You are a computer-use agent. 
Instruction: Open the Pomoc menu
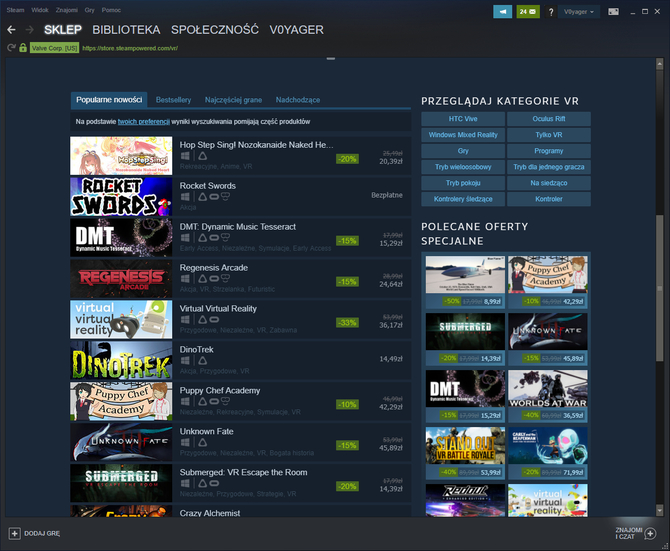click(x=111, y=10)
